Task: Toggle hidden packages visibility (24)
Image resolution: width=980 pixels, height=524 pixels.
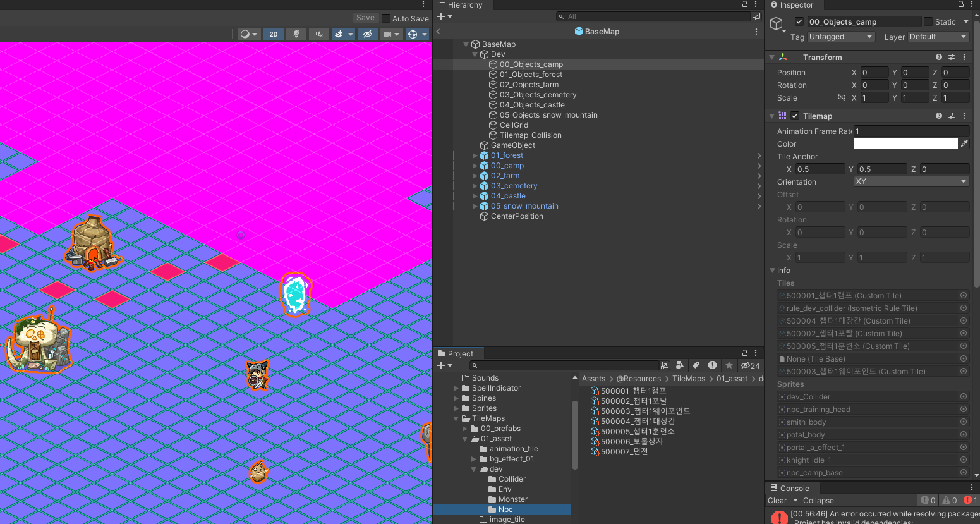Action: click(x=750, y=365)
